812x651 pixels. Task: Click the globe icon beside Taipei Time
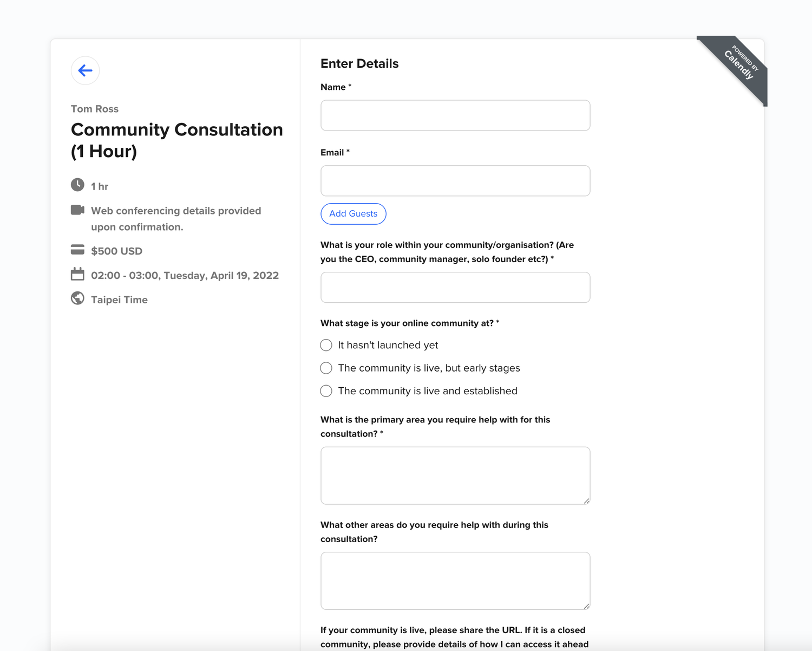77,298
